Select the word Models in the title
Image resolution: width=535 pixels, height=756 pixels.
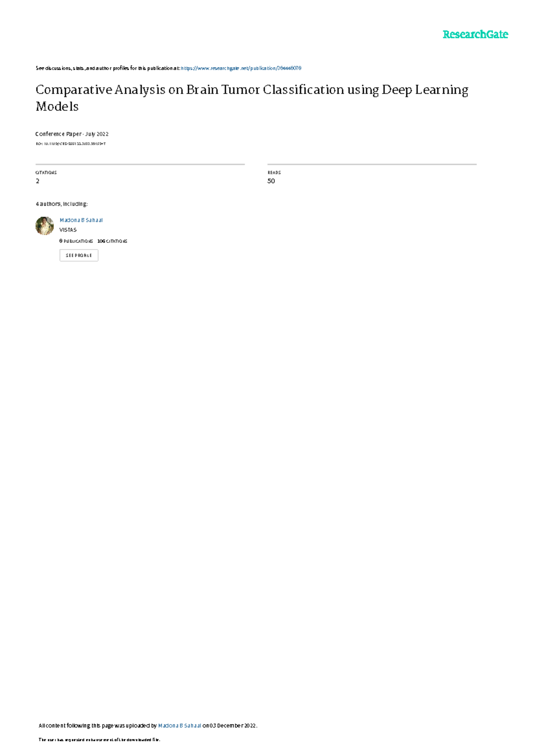(x=57, y=106)
